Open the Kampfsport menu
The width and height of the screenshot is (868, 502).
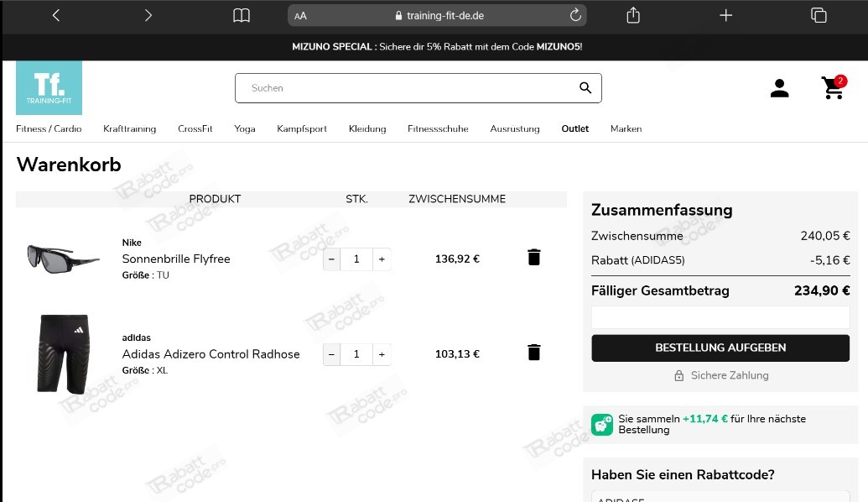pos(302,128)
